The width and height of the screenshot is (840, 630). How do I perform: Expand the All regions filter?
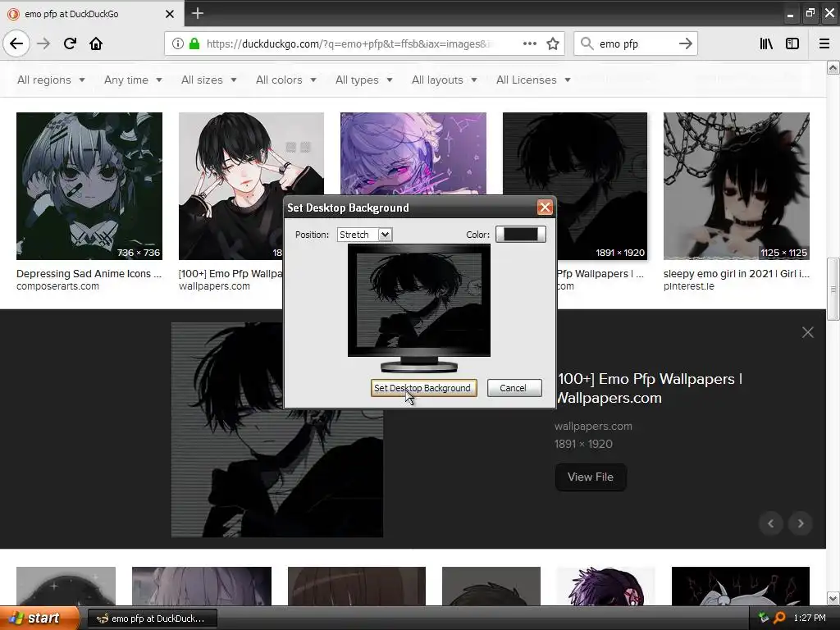pos(51,80)
